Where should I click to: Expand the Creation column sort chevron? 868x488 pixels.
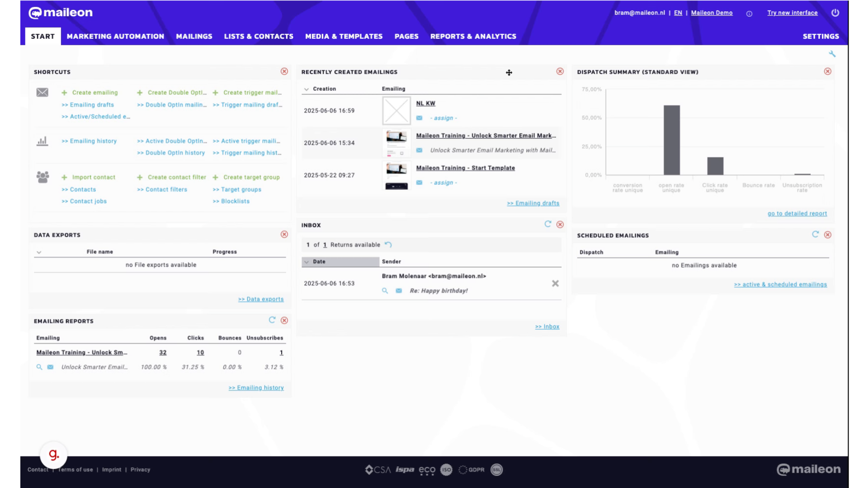tap(307, 89)
